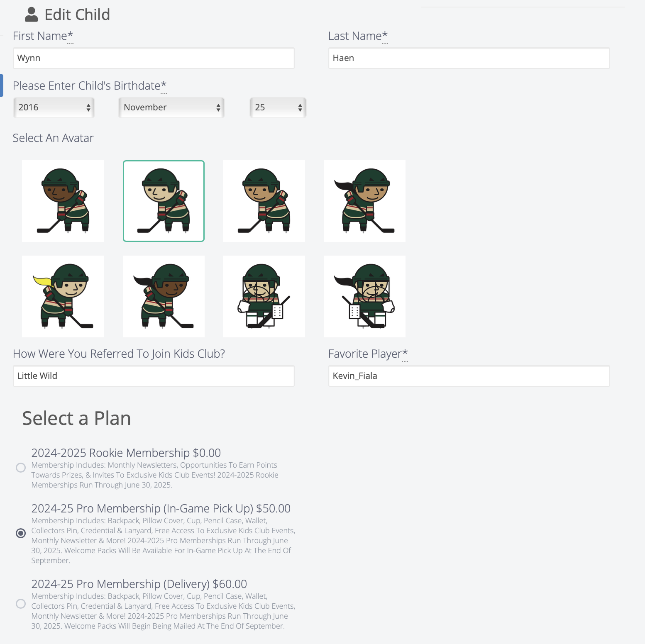645x644 pixels.
Task: Click the 2024-25 Pro Membership (Delivery) plan title
Action: pos(139,584)
